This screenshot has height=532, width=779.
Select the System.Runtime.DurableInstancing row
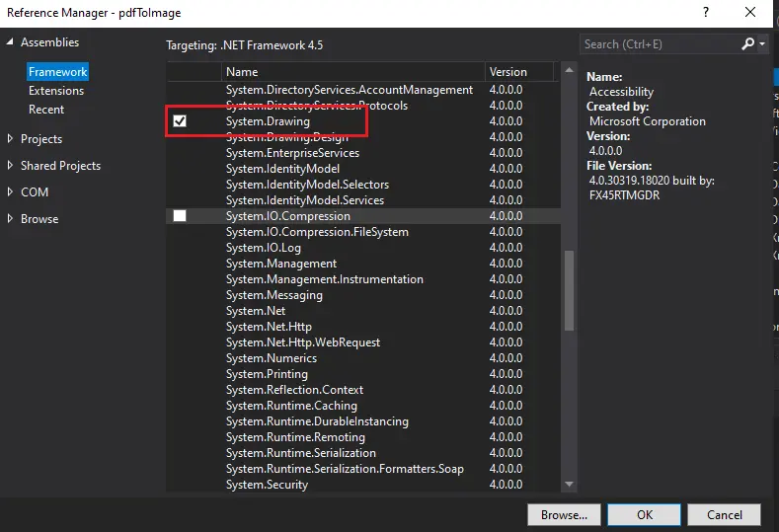click(x=363, y=421)
